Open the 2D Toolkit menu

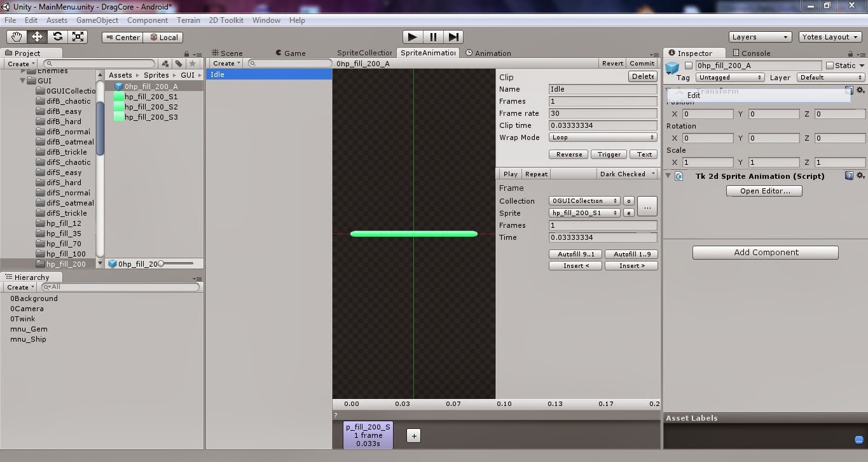click(226, 20)
